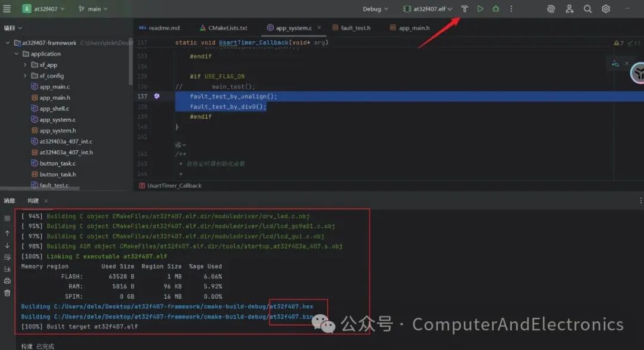
Task: Clear build output with the trash icon
Action: coord(7,293)
